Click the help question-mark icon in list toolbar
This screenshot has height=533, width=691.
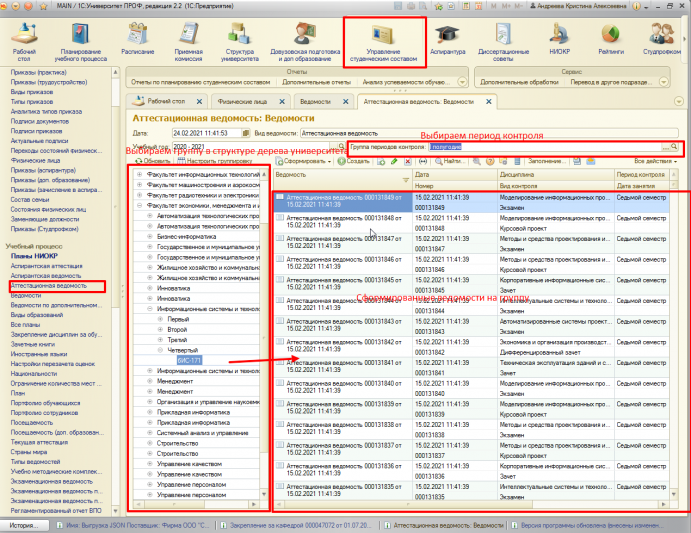tap(490, 161)
